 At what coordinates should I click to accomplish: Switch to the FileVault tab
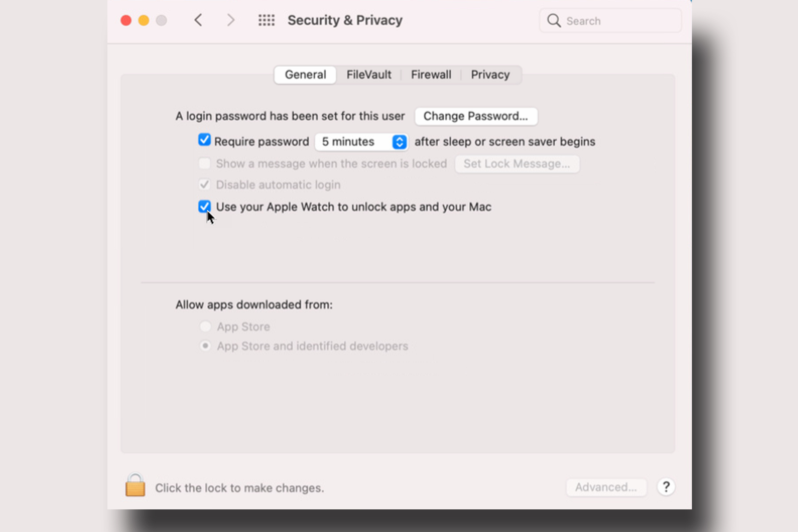click(369, 74)
